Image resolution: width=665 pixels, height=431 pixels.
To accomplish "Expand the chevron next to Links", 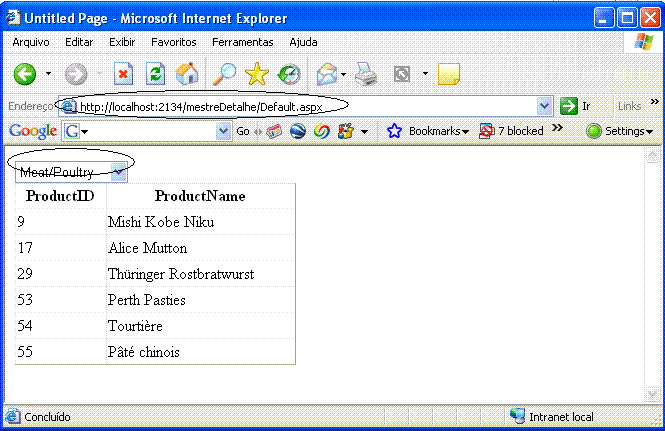I will pyautogui.click(x=654, y=101).
